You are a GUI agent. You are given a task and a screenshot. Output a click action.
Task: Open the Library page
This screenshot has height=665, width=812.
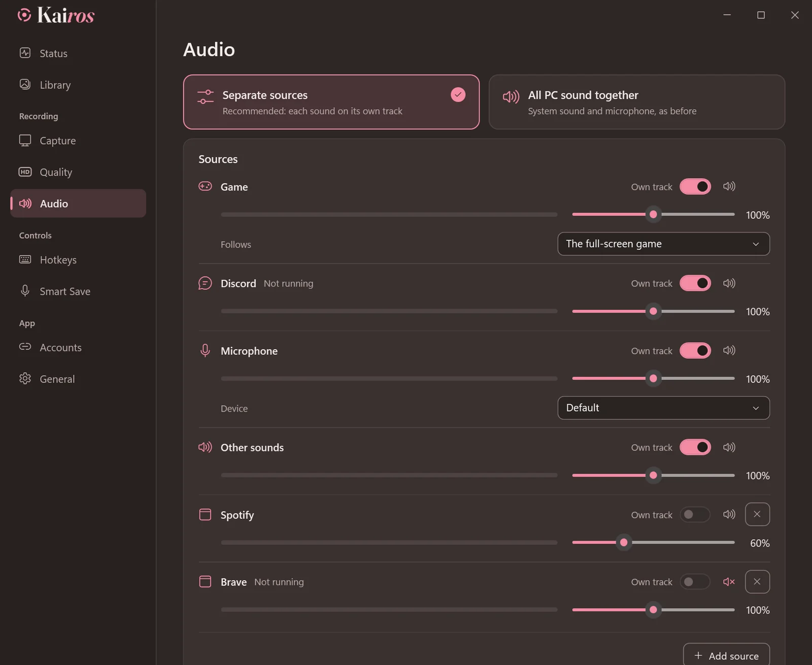pyautogui.click(x=78, y=85)
